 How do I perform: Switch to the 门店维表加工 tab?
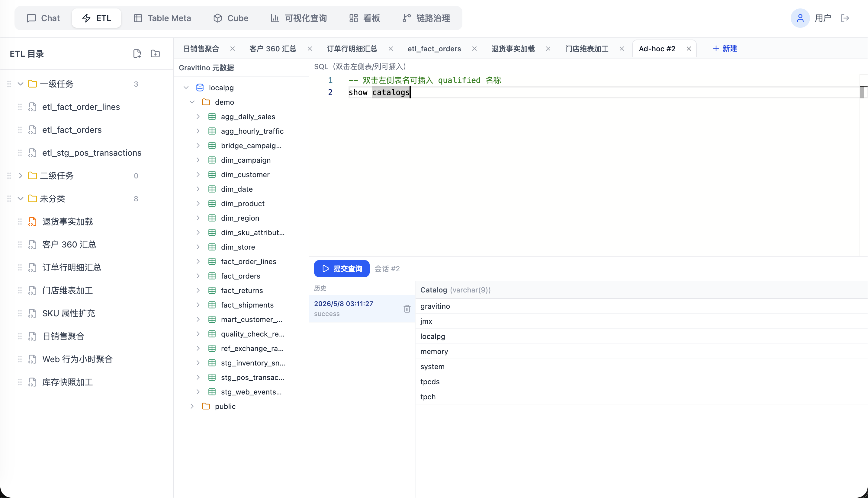[x=587, y=49]
